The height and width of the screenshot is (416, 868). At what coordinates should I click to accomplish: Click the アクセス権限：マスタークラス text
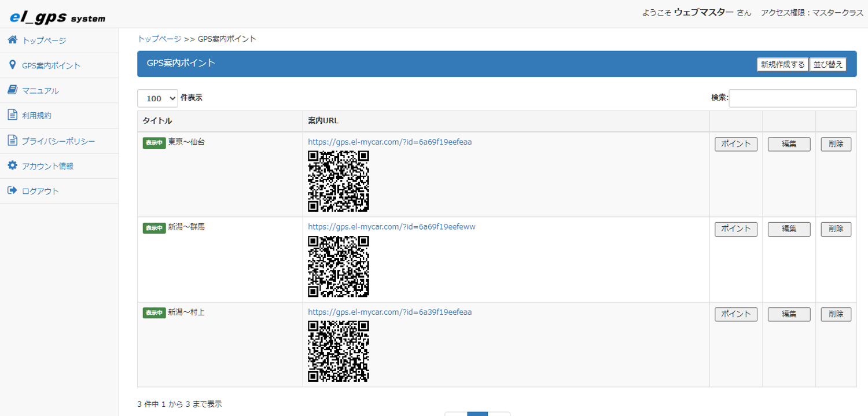pos(812,13)
